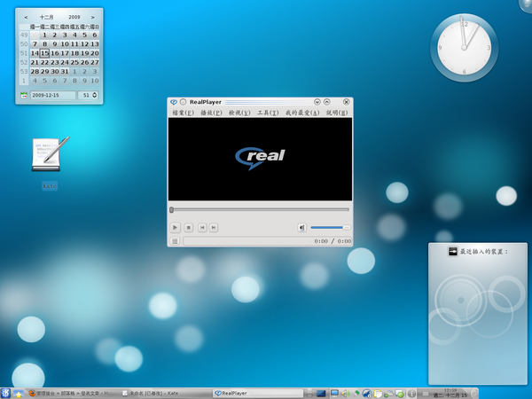Click the taskbar digital clock
Image resolution: width=532 pixels, height=399 pixels.
coord(450,393)
